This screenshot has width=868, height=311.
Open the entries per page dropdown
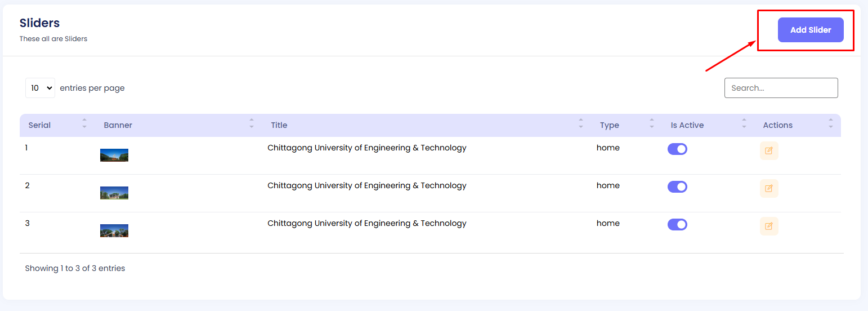pos(41,88)
